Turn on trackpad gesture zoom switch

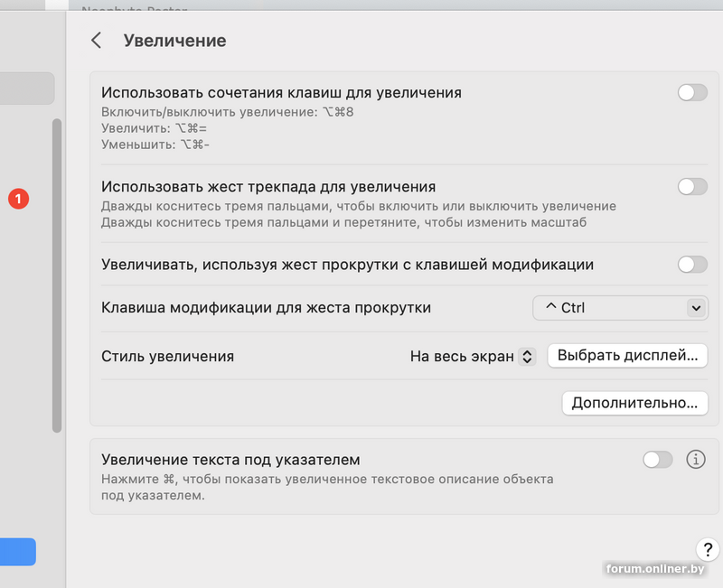point(692,187)
